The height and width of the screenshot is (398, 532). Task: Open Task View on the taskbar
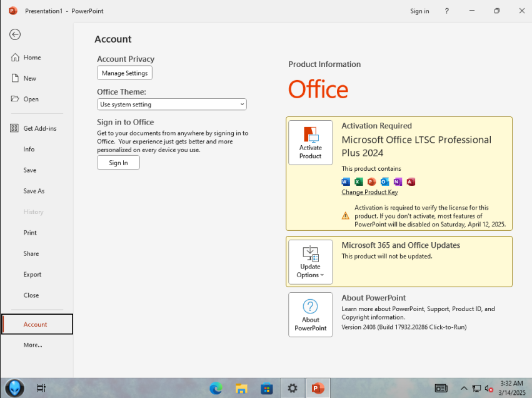(41, 388)
